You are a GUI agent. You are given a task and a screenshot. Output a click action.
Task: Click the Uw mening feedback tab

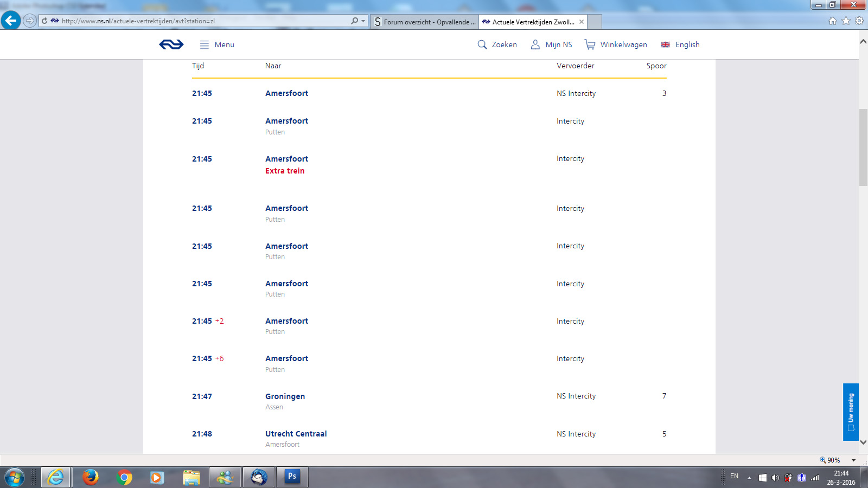[851, 412]
